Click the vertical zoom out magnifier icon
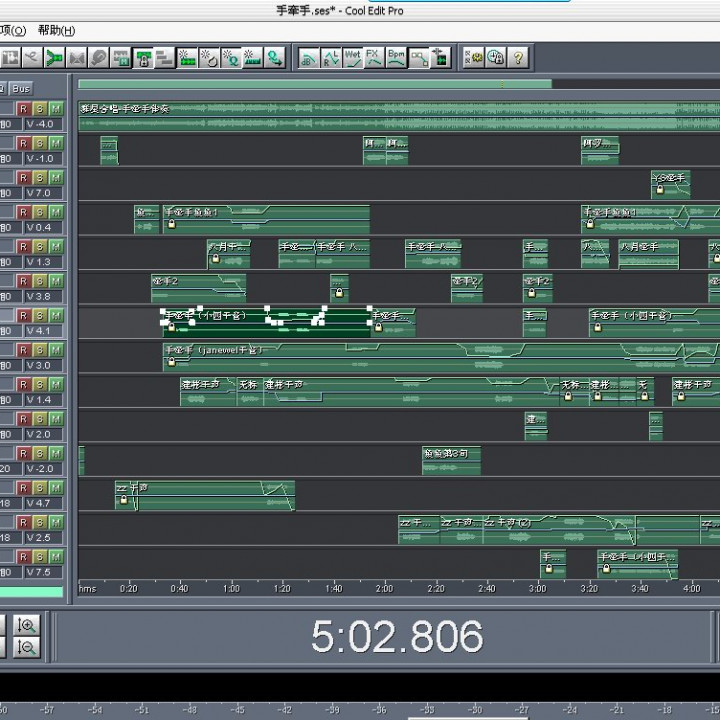The height and width of the screenshot is (720, 720). click(27, 648)
